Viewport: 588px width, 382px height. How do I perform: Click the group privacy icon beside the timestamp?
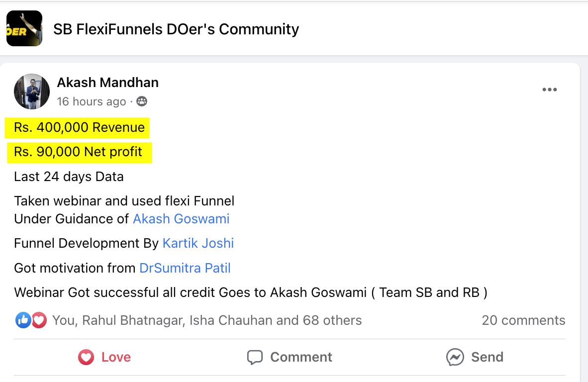(141, 101)
